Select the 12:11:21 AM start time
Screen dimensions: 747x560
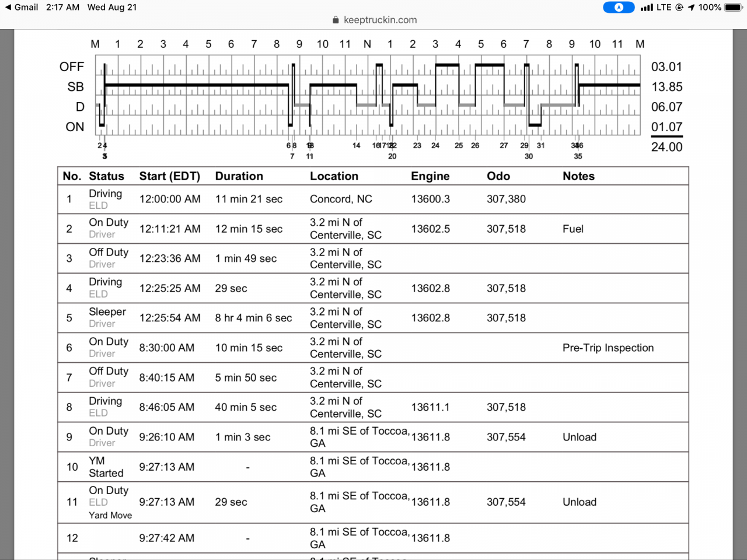[170, 229]
